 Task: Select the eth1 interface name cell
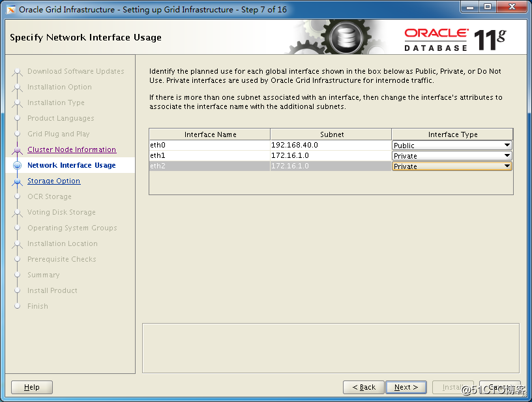210,156
